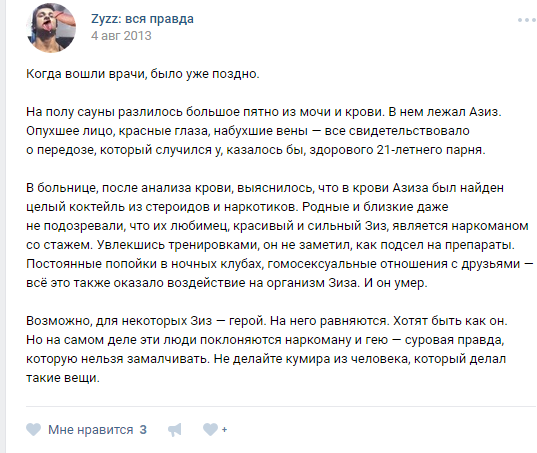Expand the three-dots post options menu

pos(527,20)
